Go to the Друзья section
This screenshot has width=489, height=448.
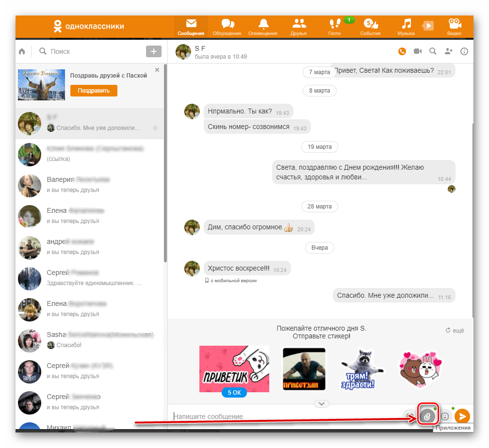[x=298, y=27]
